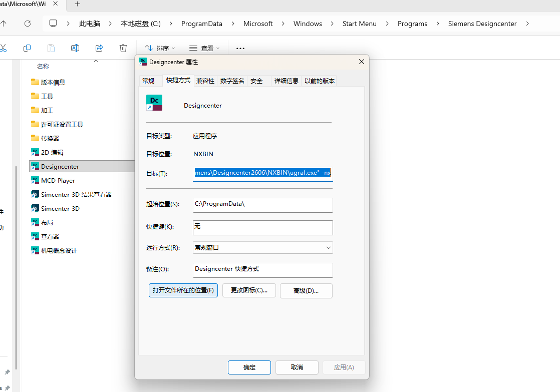Image resolution: width=560 pixels, height=392 pixels.
Task: Select Simcenter 3D 结果查看器 shortcut
Action: 71,195
